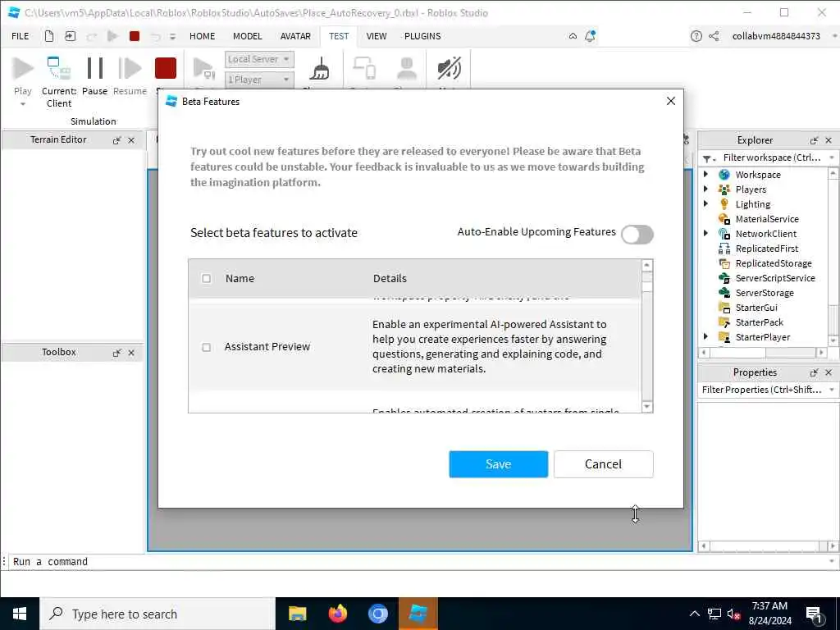Viewport: 840px width, 630px height.
Task: Open the Filter workspace dropdown arrow
Action: pyautogui.click(x=832, y=157)
